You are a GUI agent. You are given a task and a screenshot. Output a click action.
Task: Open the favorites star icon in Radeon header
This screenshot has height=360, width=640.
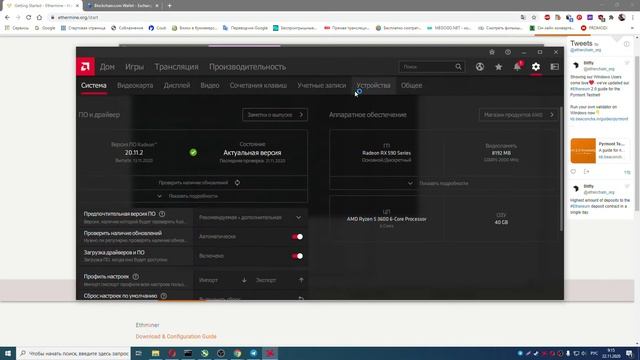pyautogui.click(x=498, y=67)
